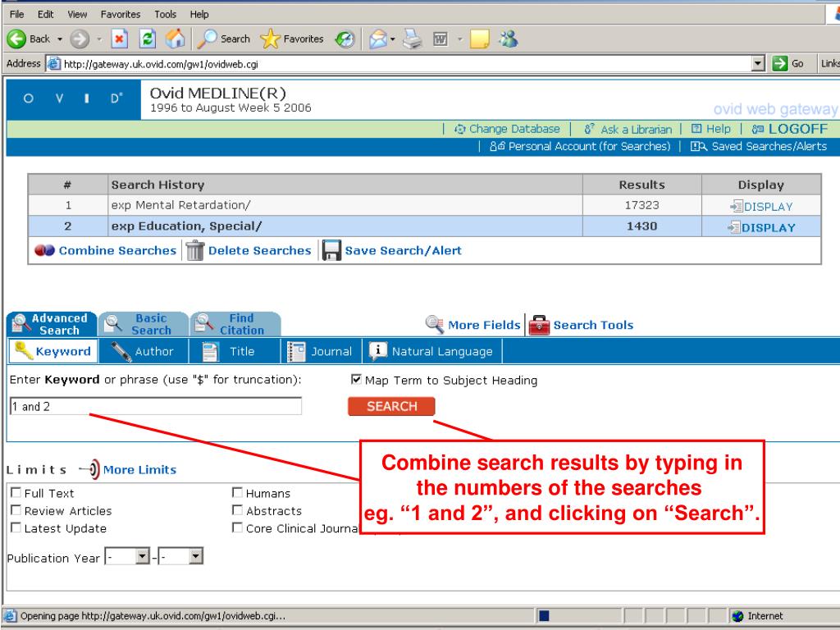The width and height of the screenshot is (840, 630).
Task: Enable the Full Text limit checkbox
Action: [16, 492]
